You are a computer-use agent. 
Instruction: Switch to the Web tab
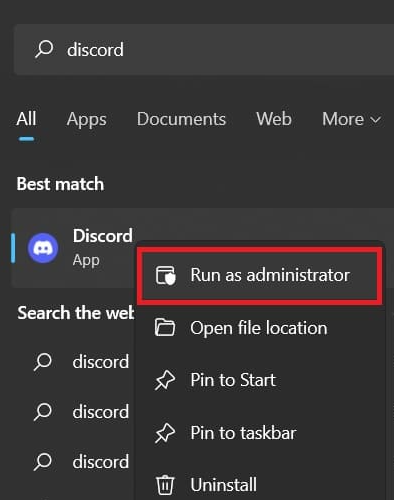(x=274, y=119)
